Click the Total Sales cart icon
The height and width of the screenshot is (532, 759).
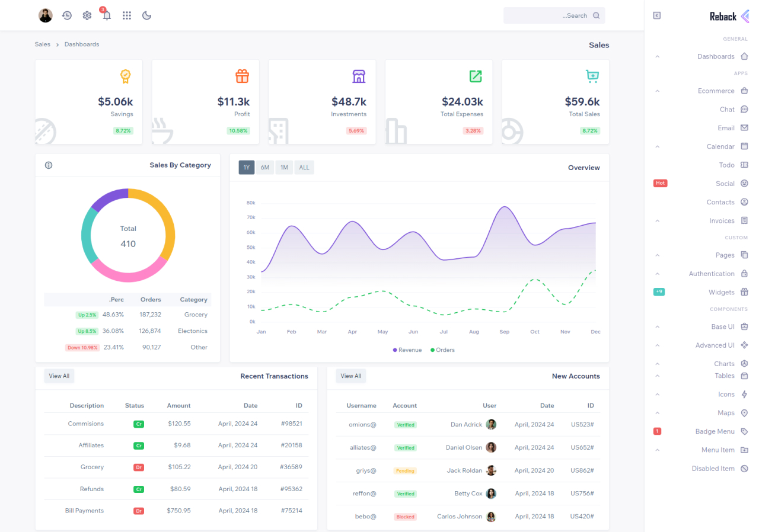592,76
